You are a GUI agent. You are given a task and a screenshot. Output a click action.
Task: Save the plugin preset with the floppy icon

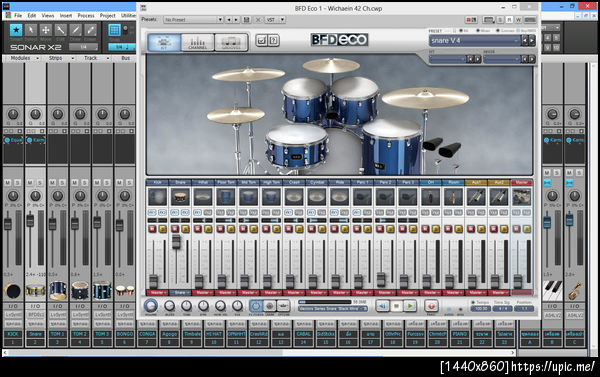pyautogui.click(x=247, y=20)
